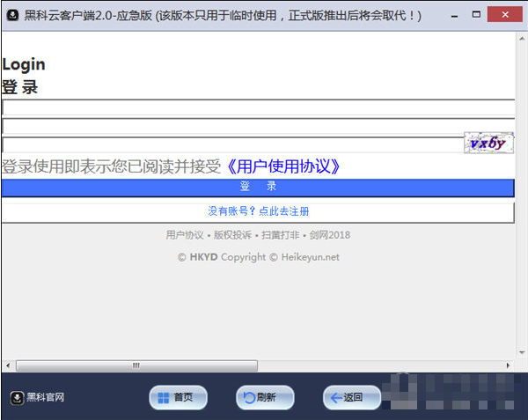Click the 黑科官网 download icon
Screen dimensions: 528x420
point(17,397)
